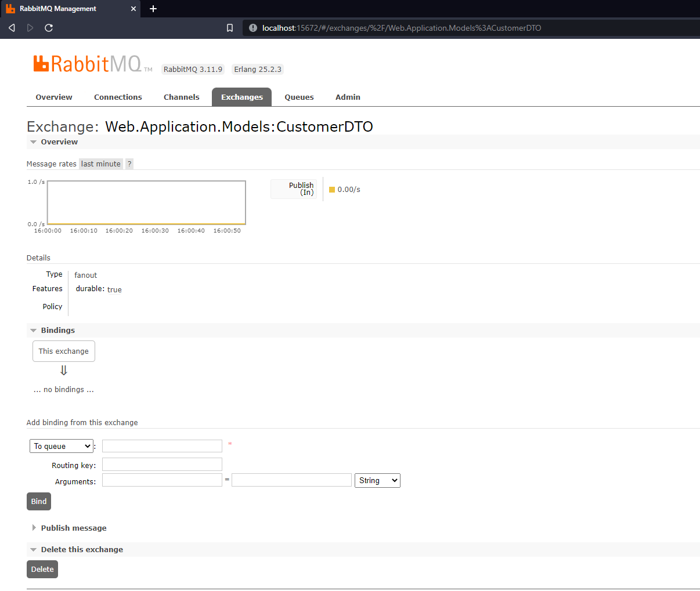This screenshot has height=591, width=700.
Task: Click the site info icon beside localhost
Action: point(252,28)
